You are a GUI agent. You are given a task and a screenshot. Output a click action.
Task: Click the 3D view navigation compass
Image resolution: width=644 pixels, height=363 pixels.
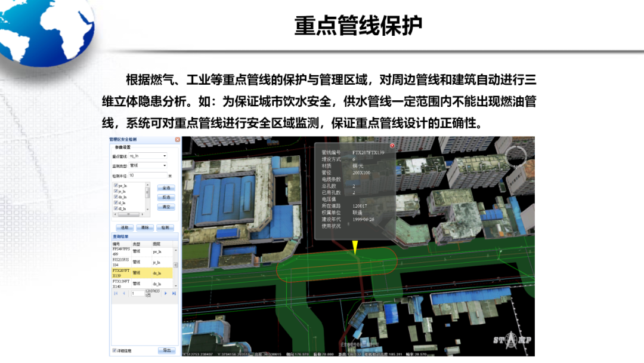pyautogui.click(x=516, y=156)
